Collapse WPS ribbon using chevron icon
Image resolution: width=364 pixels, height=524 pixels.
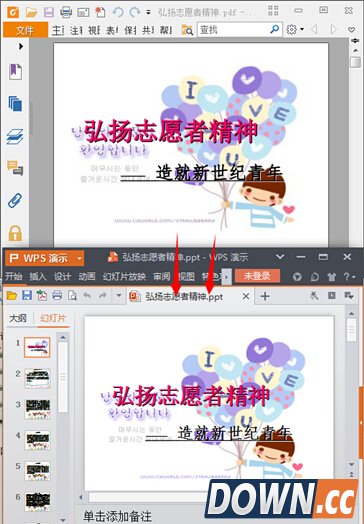point(280,257)
